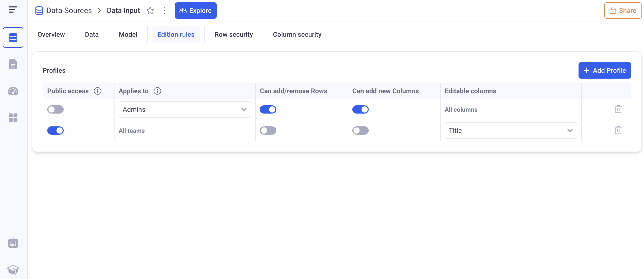Image resolution: width=644 pixels, height=279 pixels.
Task: Click the Add Profile button
Action: (x=604, y=70)
